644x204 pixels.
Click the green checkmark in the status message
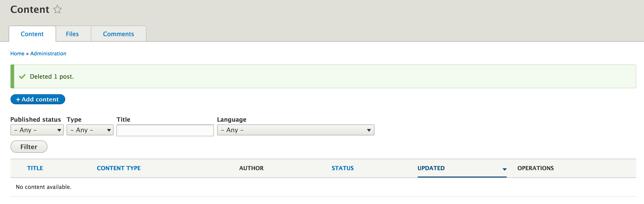pos(23,76)
